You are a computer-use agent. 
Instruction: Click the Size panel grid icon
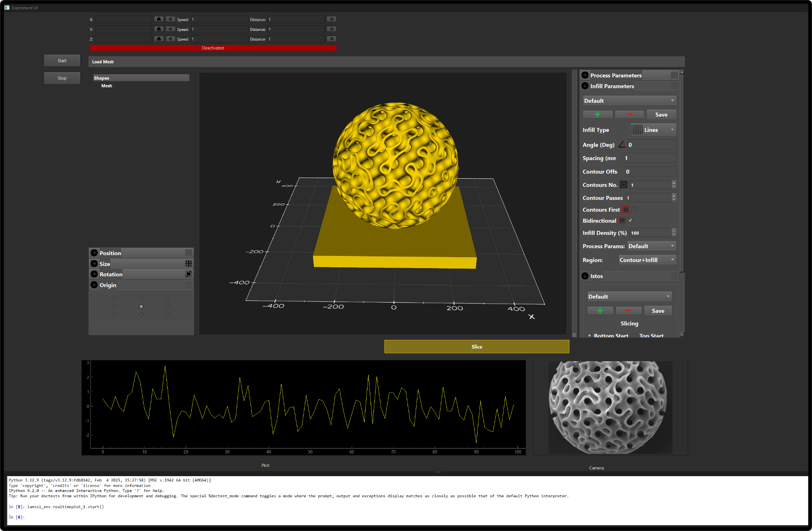click(x=188, y=264)
